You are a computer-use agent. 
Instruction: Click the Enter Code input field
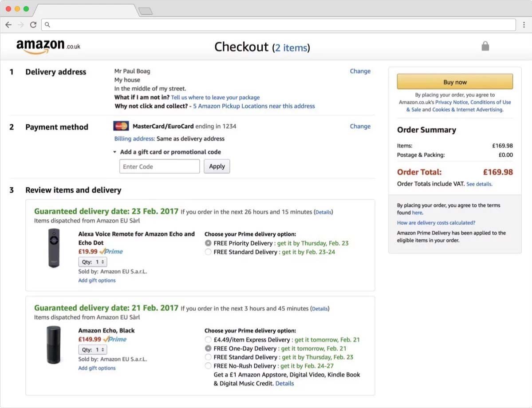click(x=159, y=166)
